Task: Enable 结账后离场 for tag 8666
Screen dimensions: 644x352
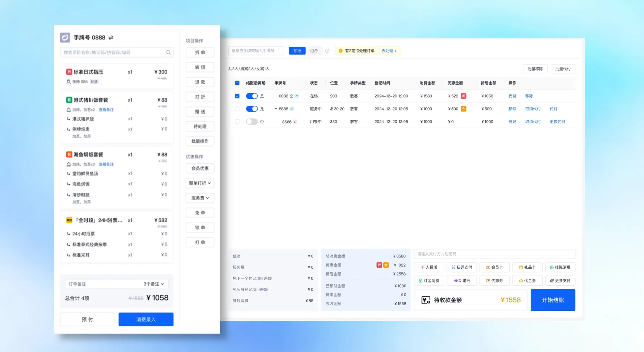Action: 252,121
